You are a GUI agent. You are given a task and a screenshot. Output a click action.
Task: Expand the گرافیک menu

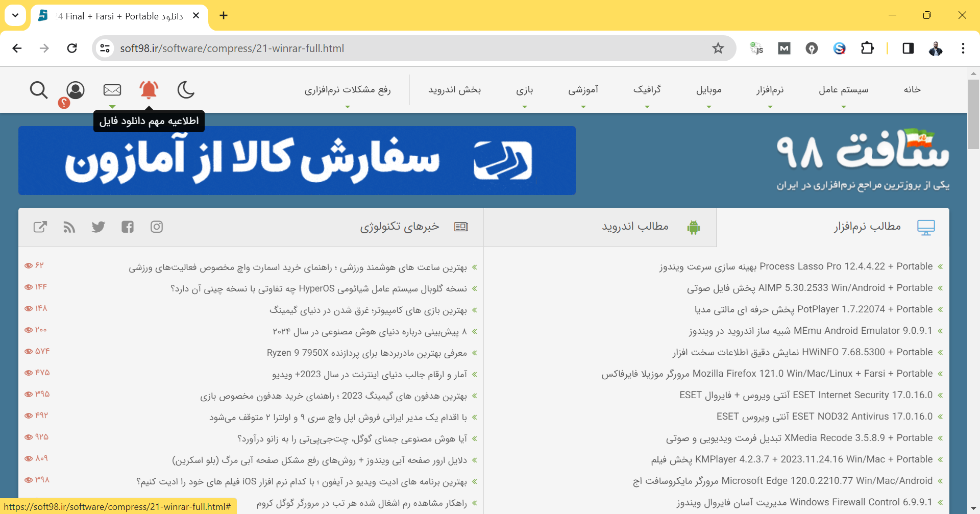point(647,90)
